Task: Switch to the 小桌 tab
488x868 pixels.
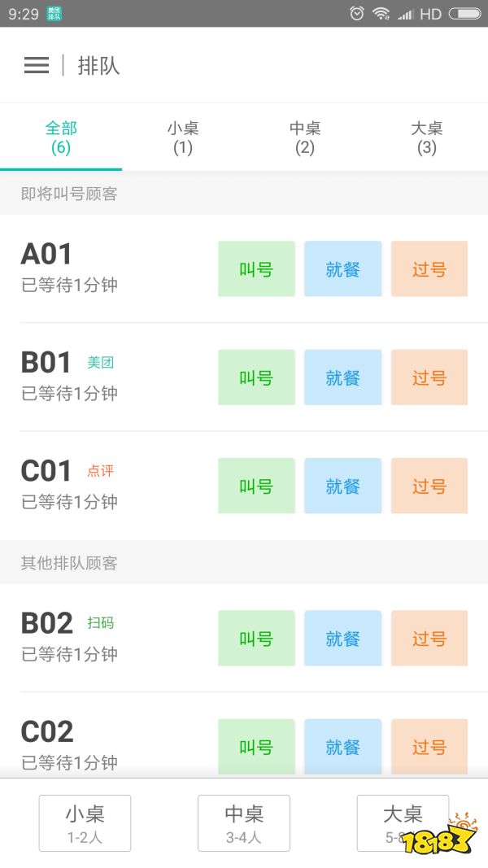Action: tap(183, 137)
